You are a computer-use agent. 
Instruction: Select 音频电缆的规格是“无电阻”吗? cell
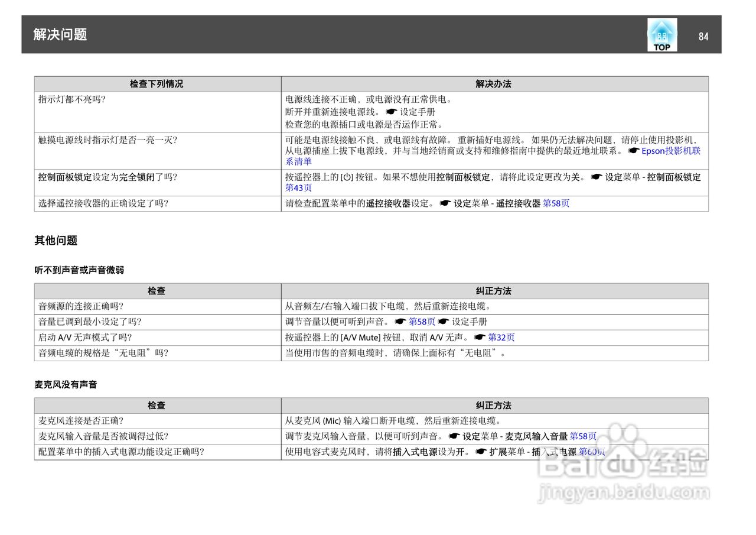coord(157,353)
